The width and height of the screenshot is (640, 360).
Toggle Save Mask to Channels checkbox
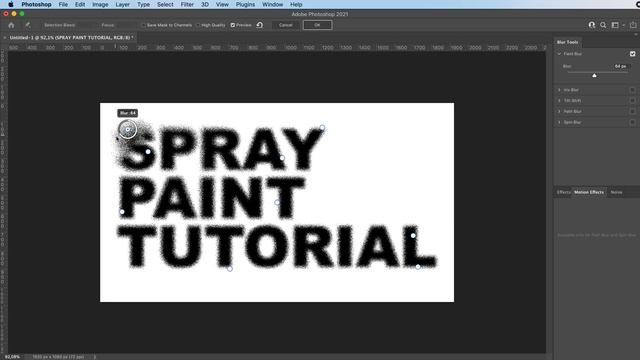[143, 25]
